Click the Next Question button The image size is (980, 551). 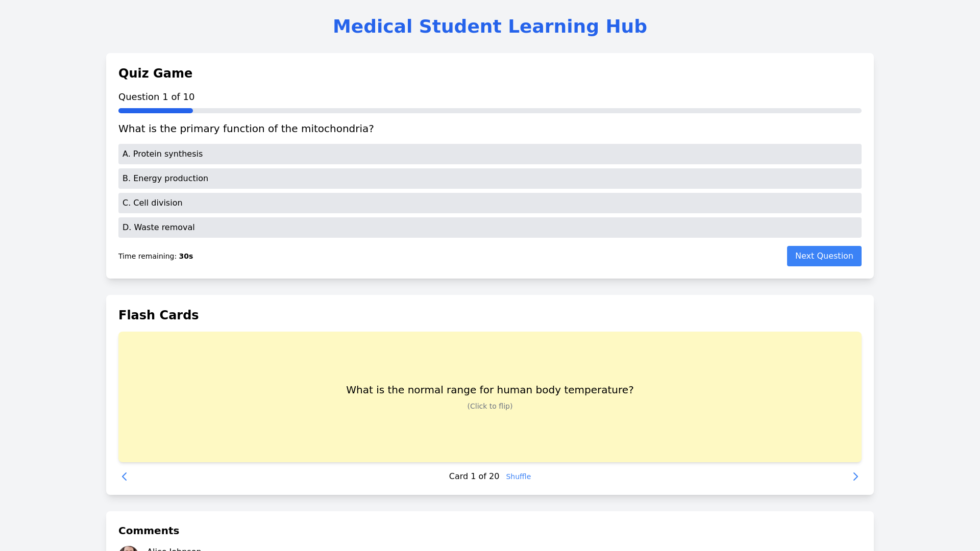(824, 256)
